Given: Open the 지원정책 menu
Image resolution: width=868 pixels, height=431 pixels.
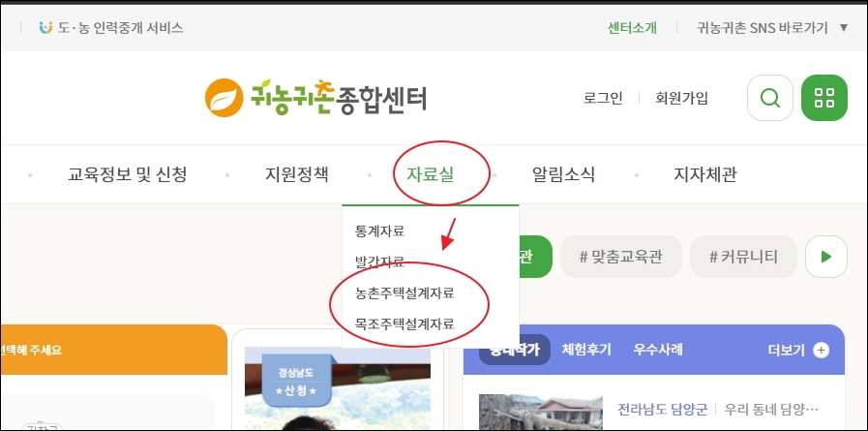Looking at the screenshot, I should 297,174.
